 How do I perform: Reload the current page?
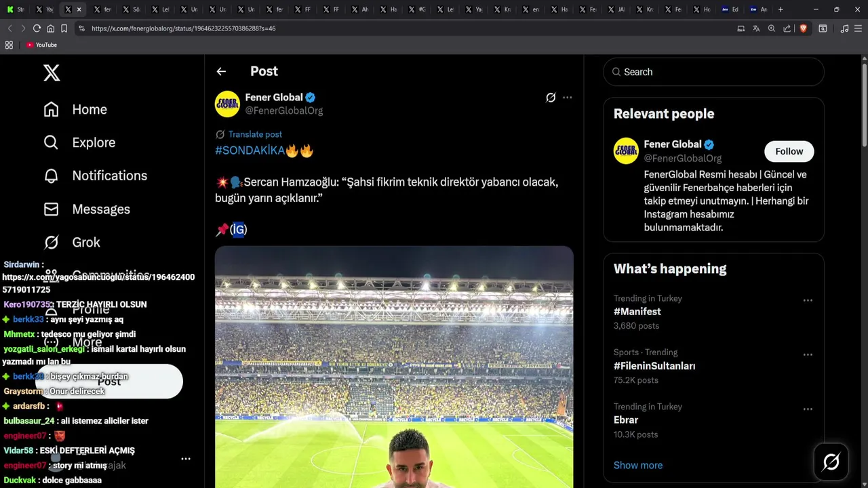tap(37, 28)
